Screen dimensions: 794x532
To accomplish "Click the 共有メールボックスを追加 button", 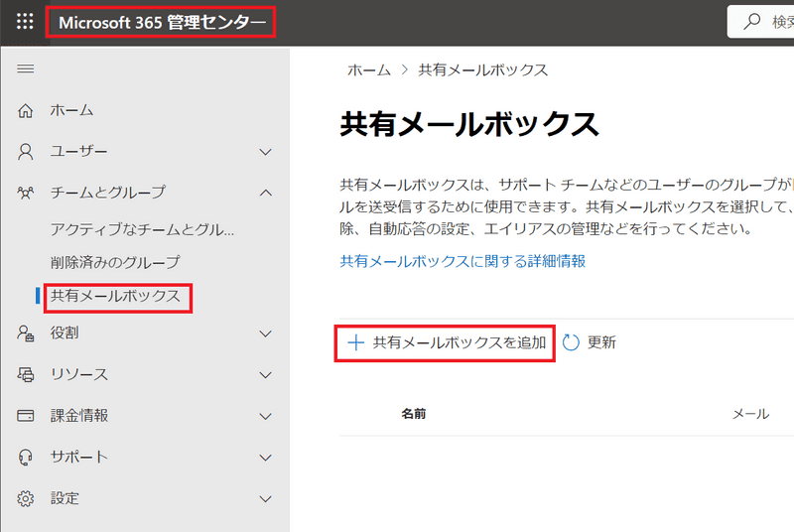I will (x=446, y=342).
